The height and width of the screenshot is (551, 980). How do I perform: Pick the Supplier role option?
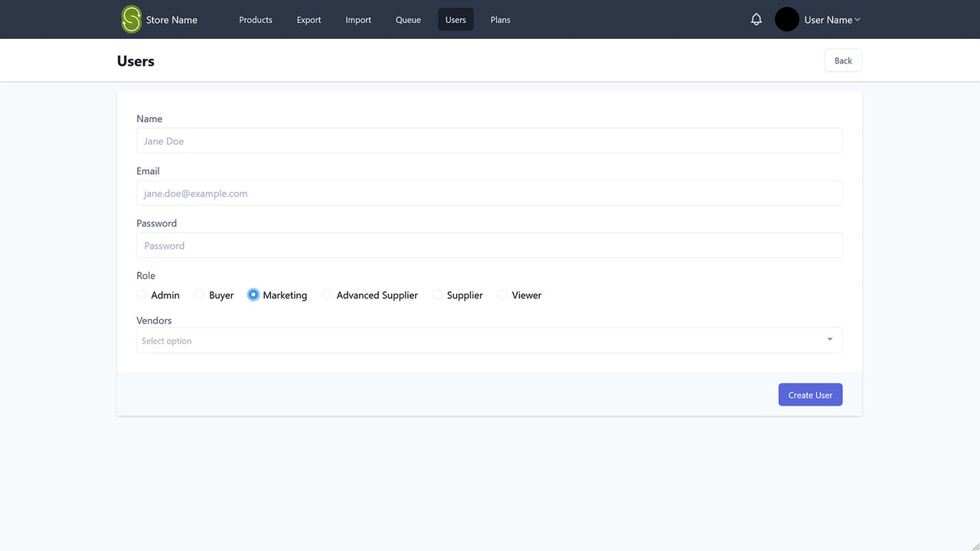click(x=436, y=295)
